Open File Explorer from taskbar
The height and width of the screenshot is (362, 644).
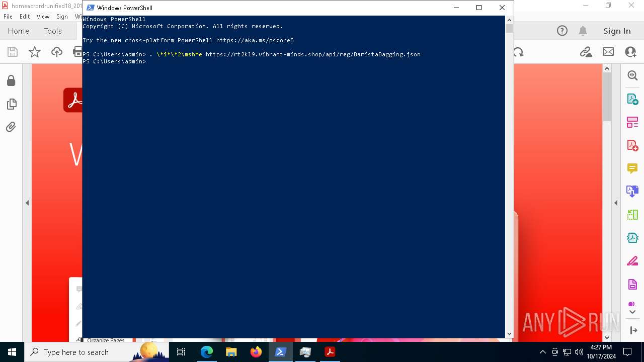(231, 352)
